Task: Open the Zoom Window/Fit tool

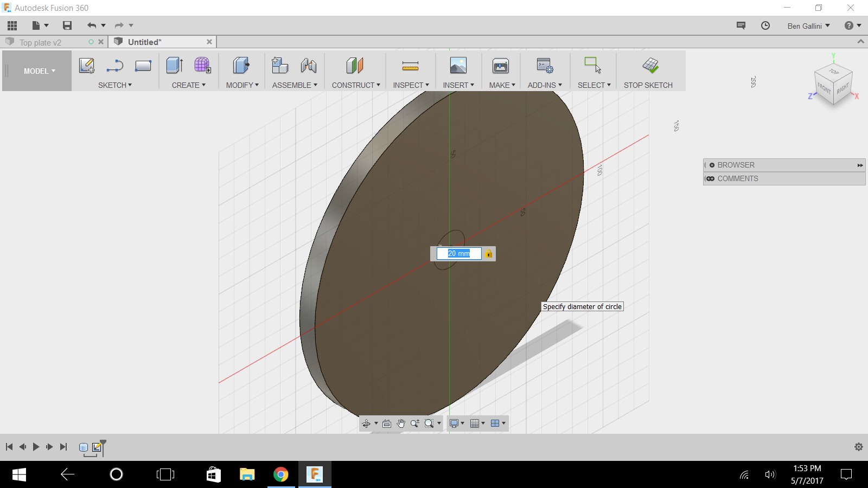Action: (429, 423)
